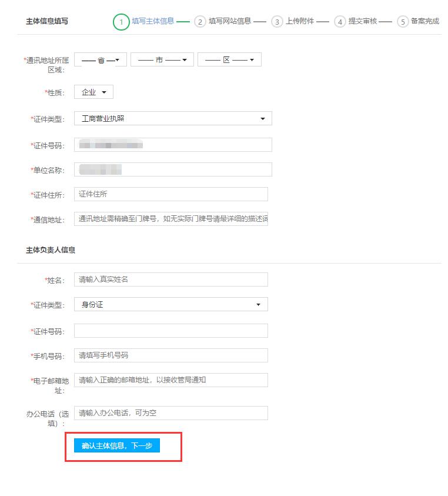
Task: Click the 办公电话（选填） label
Action: pos(48,418)
